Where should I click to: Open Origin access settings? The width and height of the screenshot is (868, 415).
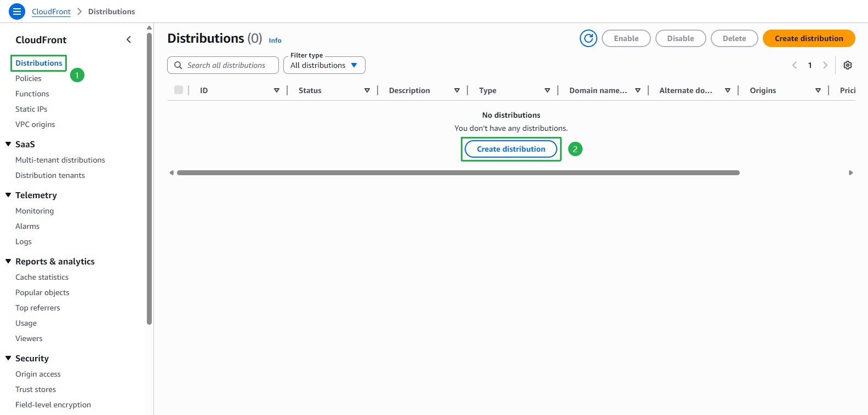pyautogui.click(x=38, y=374)
